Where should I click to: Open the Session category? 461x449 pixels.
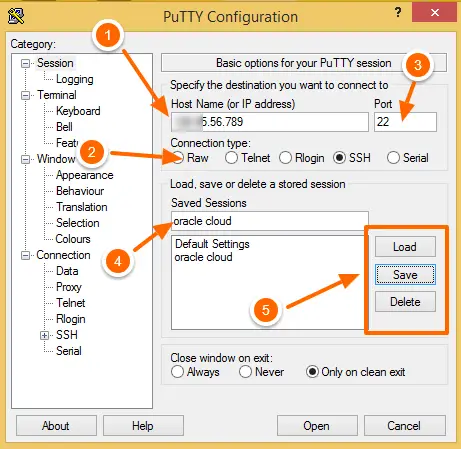pyautogui.click(x=55, y=63)
